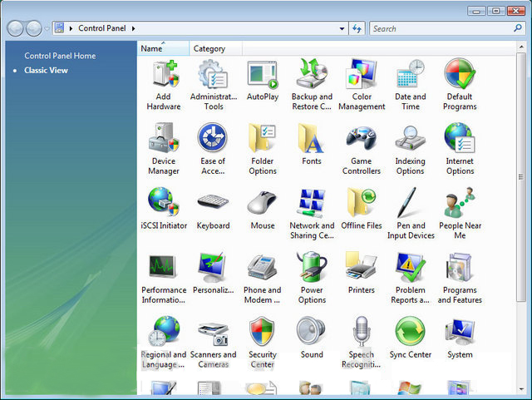
Task: Open Folder Options
Action: click(263, 150)
